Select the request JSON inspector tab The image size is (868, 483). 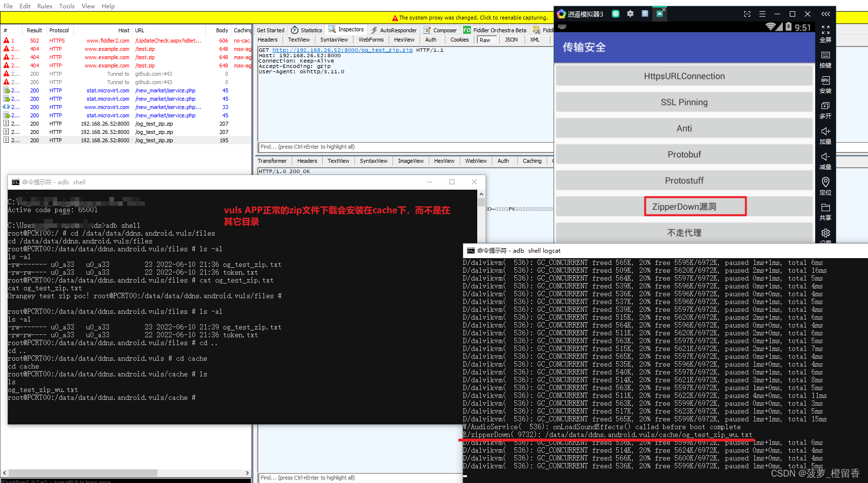point(511,40)
